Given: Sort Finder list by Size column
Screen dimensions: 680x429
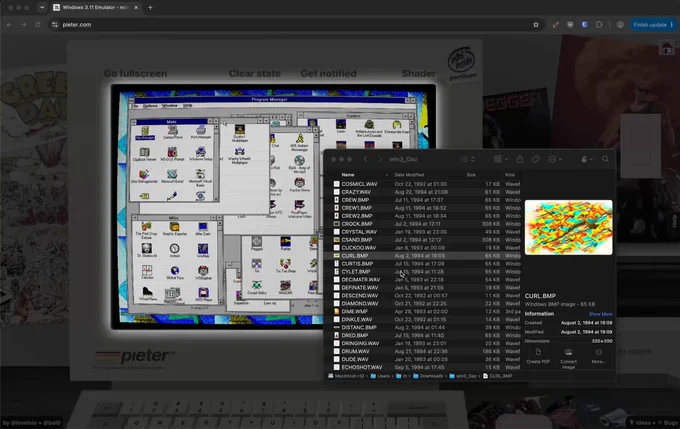Looking at the screenshot, I should pyautogui.click(x=471, y=175).
